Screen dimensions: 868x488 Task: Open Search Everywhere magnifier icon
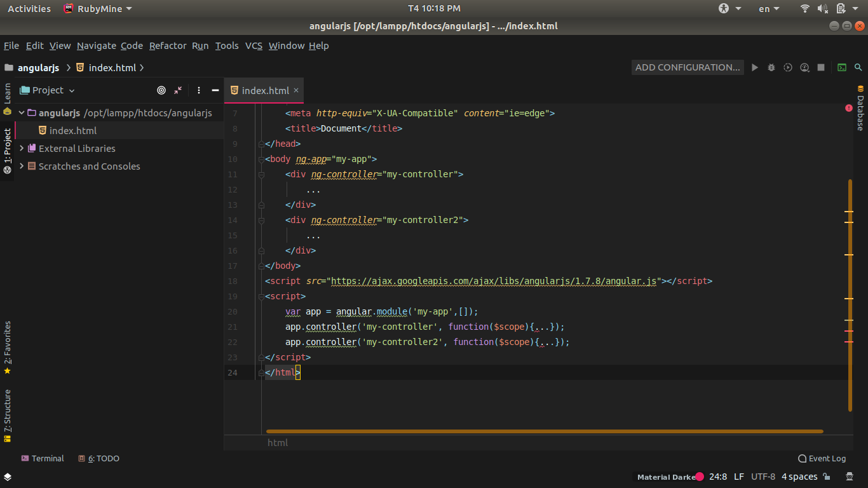pyautogui.click(x=858, y=67)
